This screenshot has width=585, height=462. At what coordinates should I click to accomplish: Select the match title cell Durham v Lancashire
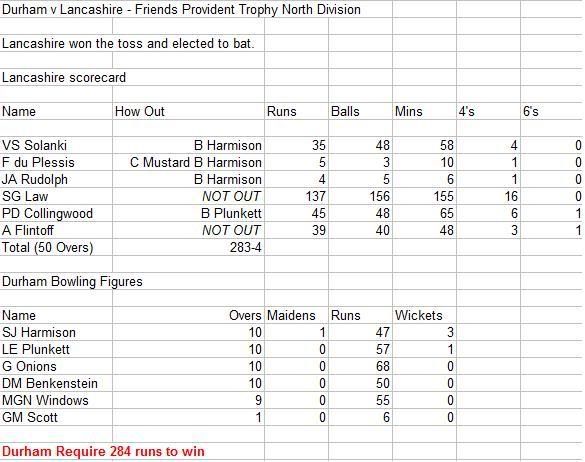(x=181, y=9)
